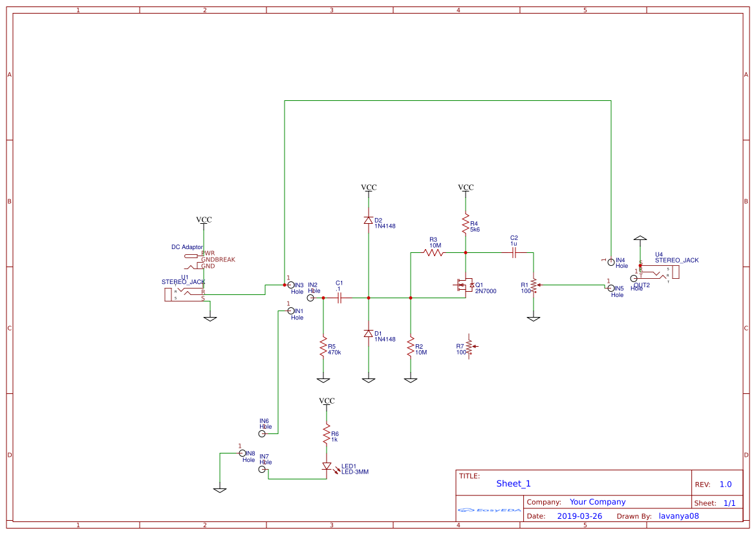The width and height of the screenshot is (756, 535).
Task: Select the "2N7000" part label
Action: [486, 291]
